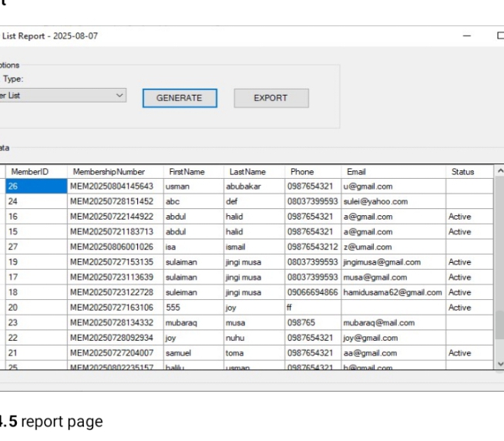Click the last name cell 'toma'
The image size is (504, 441).
tap(234, 353)
